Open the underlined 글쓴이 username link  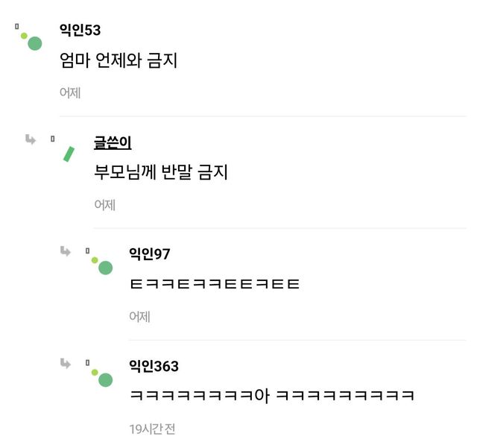click(x=113, y=142)
